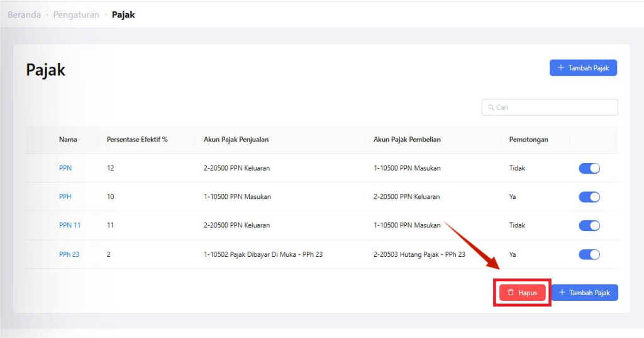Focus the Cari search field
Screen dimensions: 644x338
(553, 108)
